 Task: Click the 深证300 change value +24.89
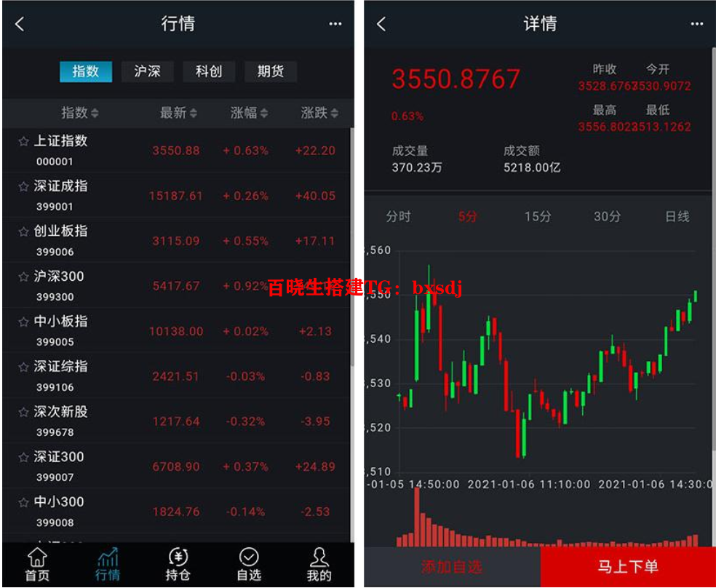point(315,466)
